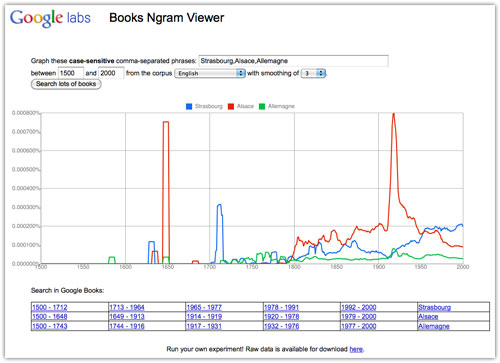Click the Google labs logo
500x363 pixels.
50,18
